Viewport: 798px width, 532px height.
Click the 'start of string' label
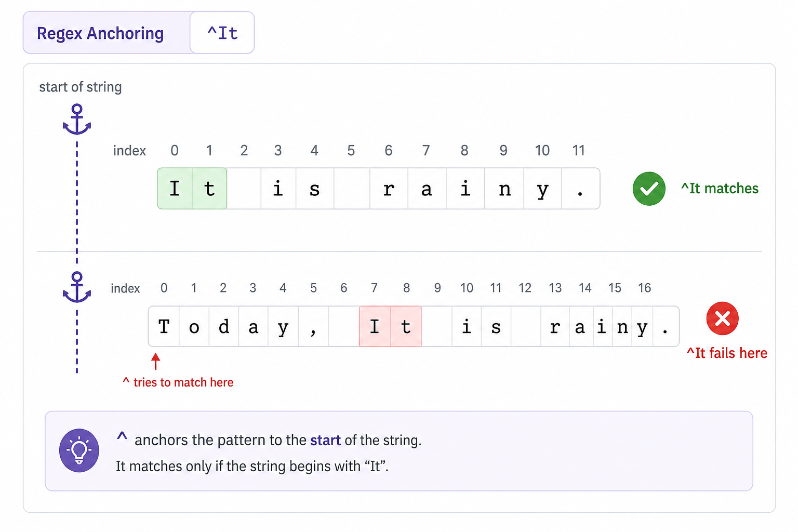click(81, 87)
